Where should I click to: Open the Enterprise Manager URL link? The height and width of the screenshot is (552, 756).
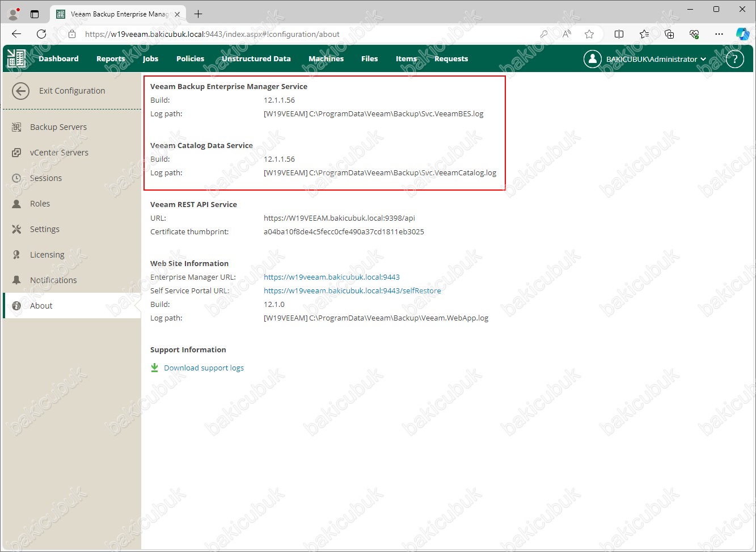tap(331, 277)
